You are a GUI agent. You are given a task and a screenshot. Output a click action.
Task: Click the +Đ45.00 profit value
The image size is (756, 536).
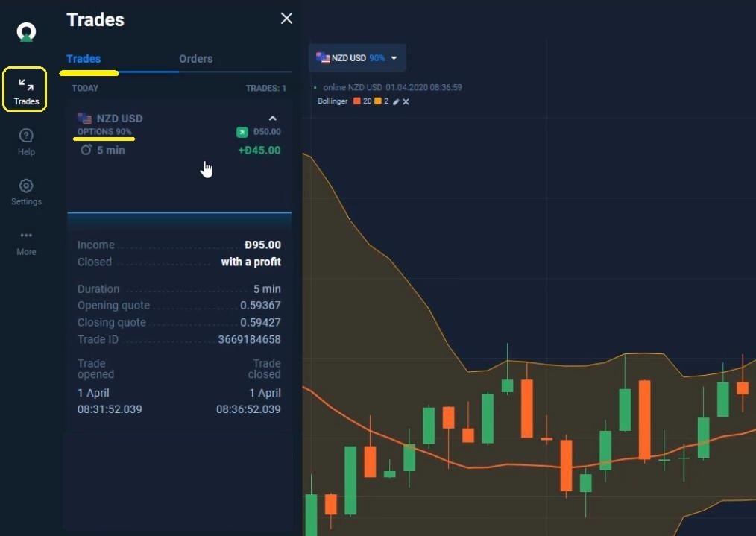pos(259,151)
